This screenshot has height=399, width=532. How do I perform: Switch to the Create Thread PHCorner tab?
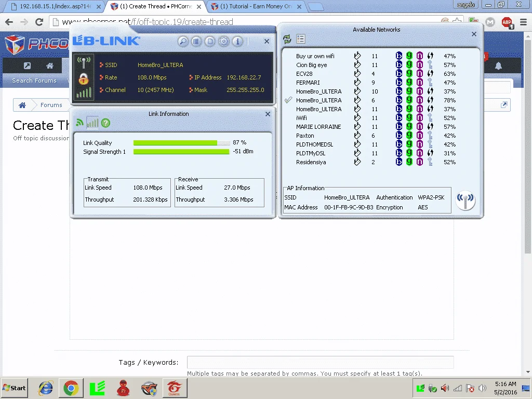(x=156, y=6)
